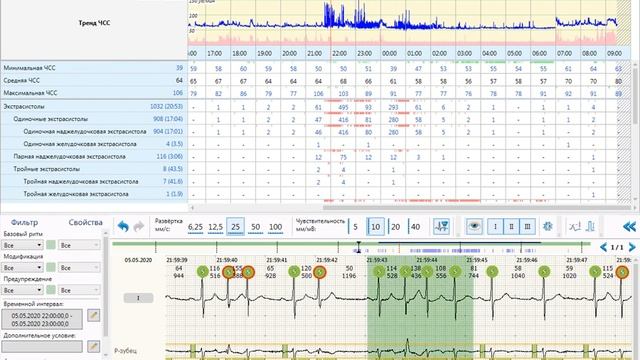The image size is (640, 360).
Task: Open the gear settings icon in the ECG toolbar
Action: click(548, 227)
